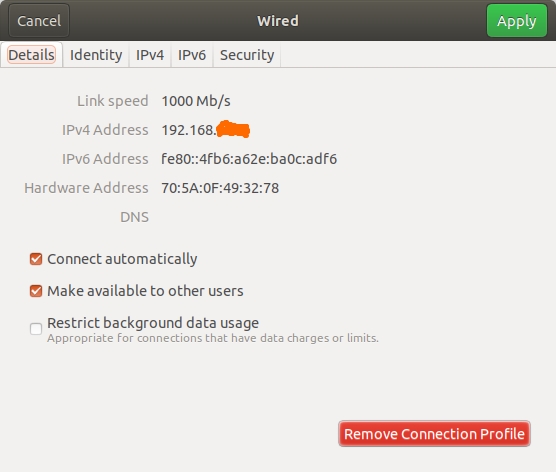Screen dimensions: 556x472
Task: Click the Wired title in header bar
Action: click(x=278, y=21)
